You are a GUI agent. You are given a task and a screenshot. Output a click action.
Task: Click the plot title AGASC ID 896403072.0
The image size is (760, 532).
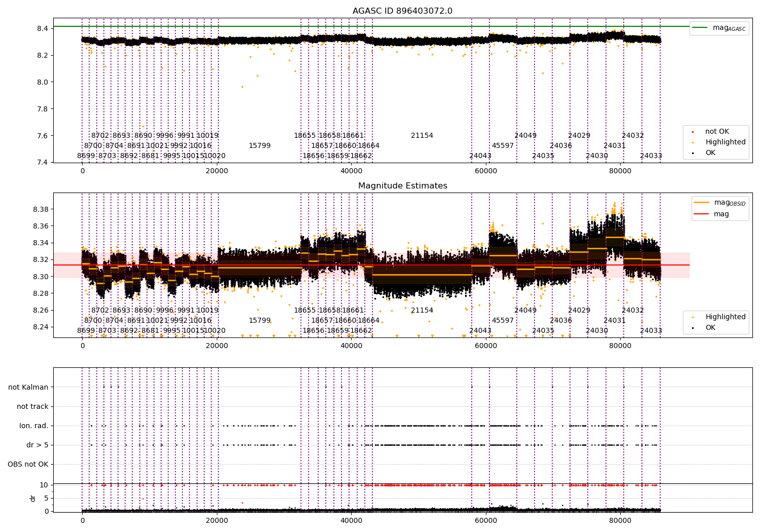click(x=403, y=11)
